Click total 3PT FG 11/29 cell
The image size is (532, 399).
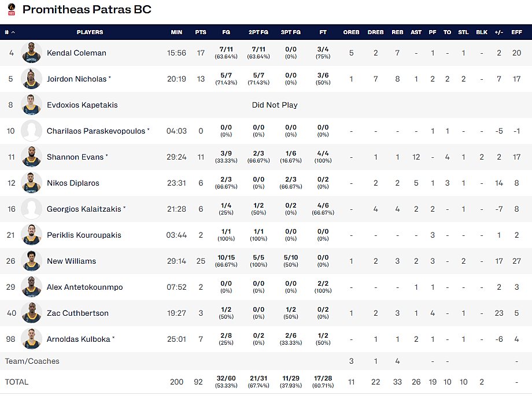pyautogui.click(x=290, y=381)
